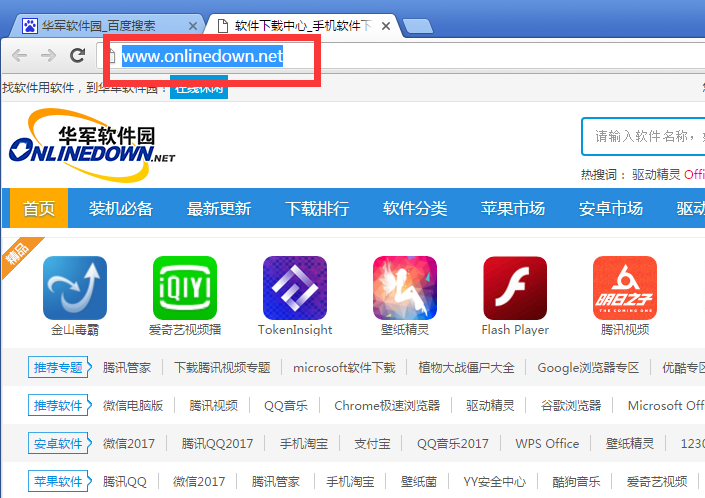Open the 微信电脑版 link
This screenshot has height=498, width=705.
tap(133, 405)
